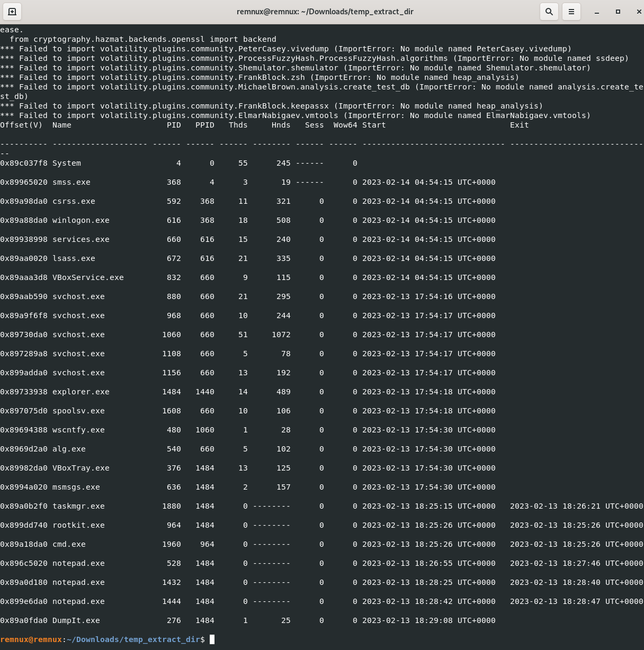
Task: Minimize the terminal window
Action: 597,12
